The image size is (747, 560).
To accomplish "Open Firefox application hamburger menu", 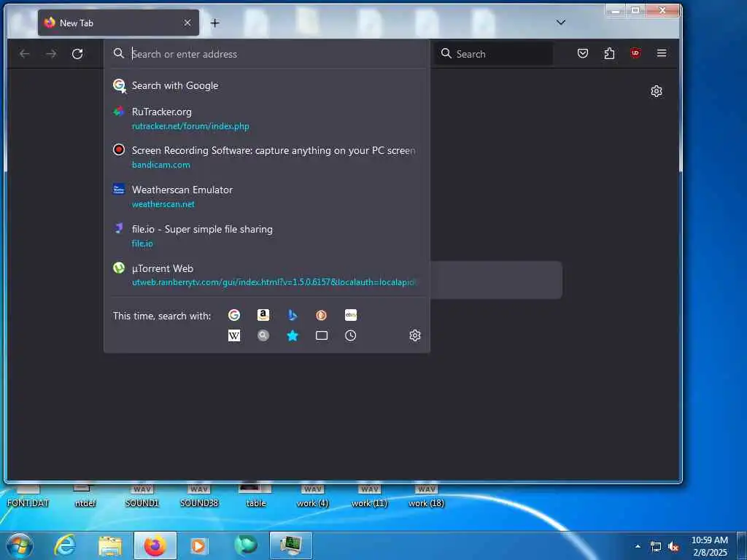I will (662, 53).
